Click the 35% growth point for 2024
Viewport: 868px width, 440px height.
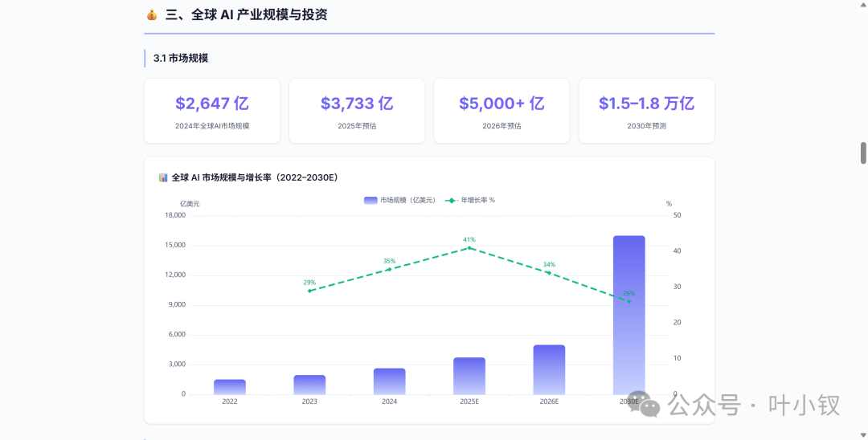point(389,269)
